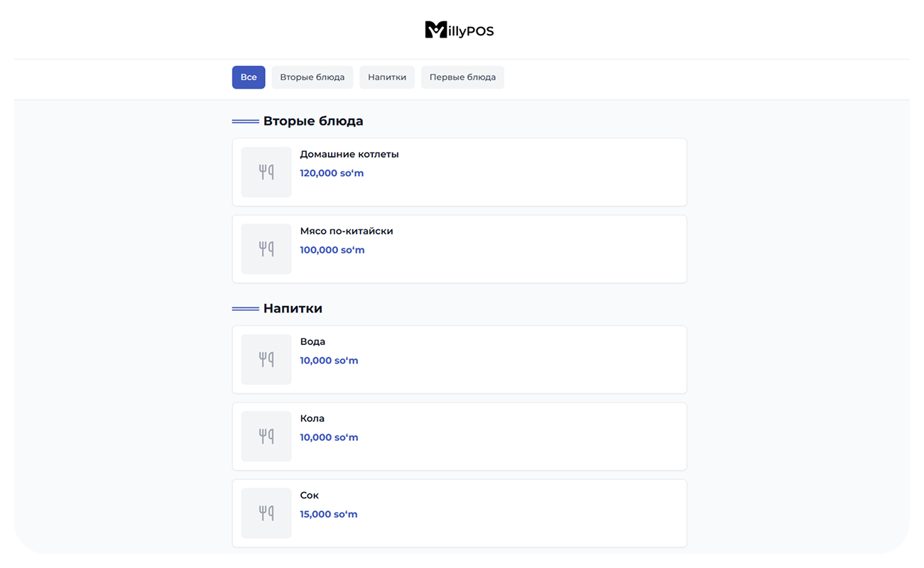Click the Кола item title
The height and width of the screenshot is (568, 924).
coord(312,418)
